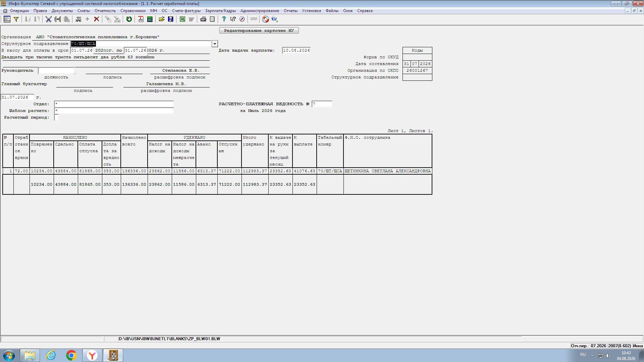Image resolution: width=644 pixels, height=362 pixels.
Task: Open the calendar date icon
Action: tap(141, 19)
